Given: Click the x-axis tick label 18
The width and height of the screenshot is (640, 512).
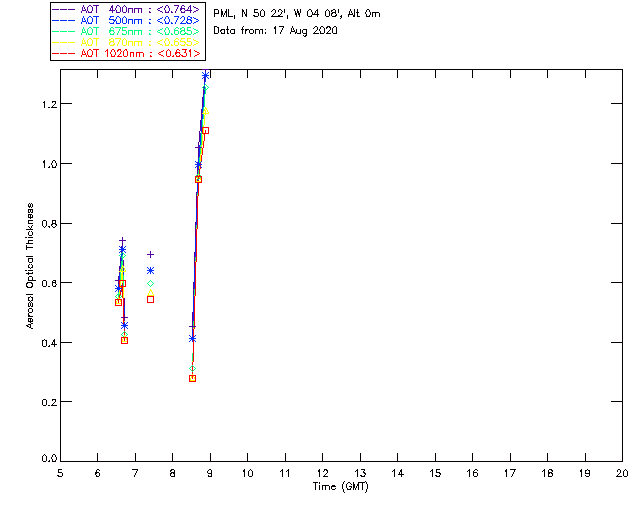Looking at the screenshot, I should [x=547, y=473].
